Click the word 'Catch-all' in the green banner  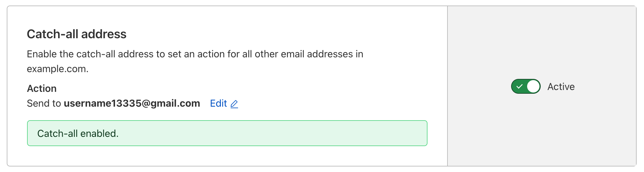click(58, 133)
